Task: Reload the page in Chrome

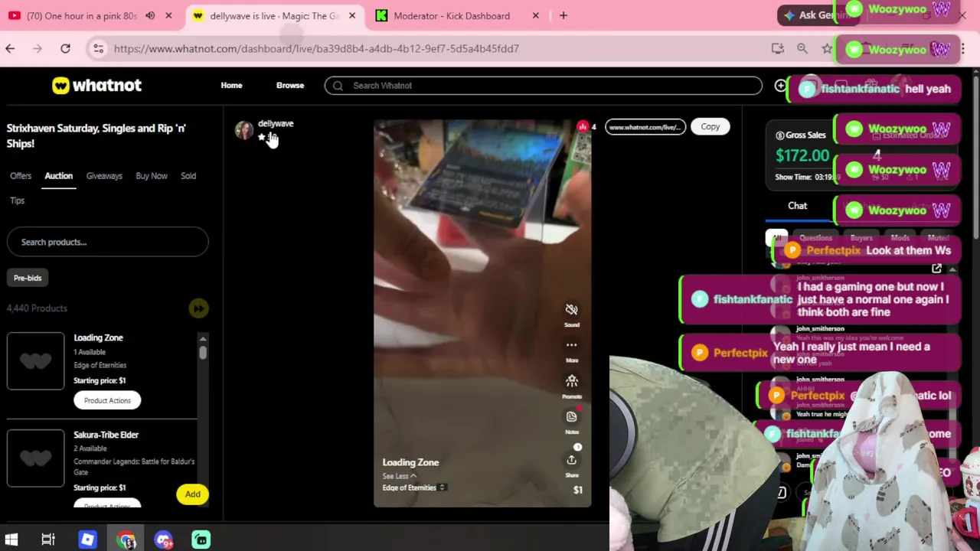Action: point(65,49)
